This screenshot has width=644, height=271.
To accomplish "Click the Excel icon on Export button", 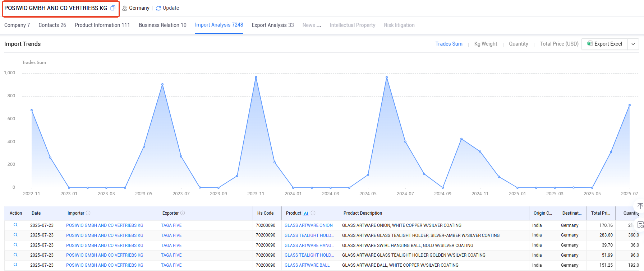I will click(590, 43).
